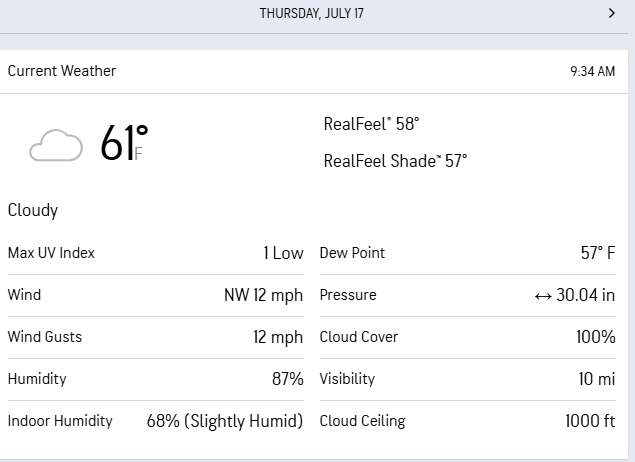Select the RealFeel 58° text

coord(371,124)
